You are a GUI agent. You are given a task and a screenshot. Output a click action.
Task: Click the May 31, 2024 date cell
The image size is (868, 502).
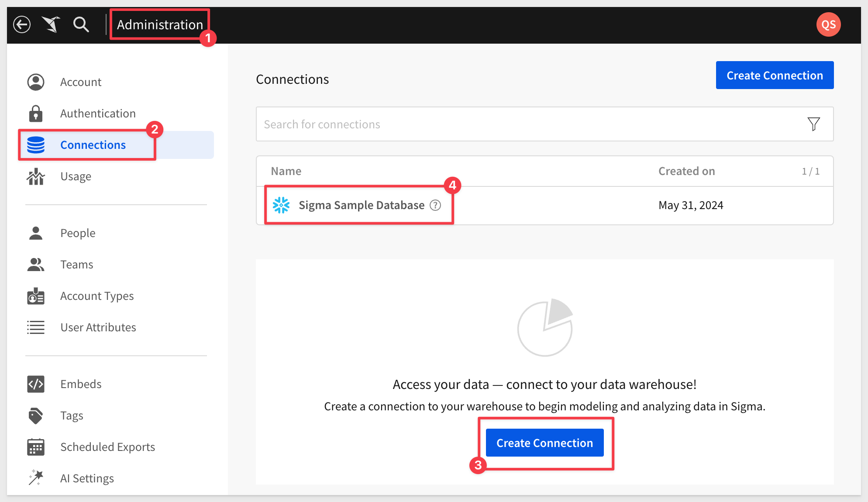[691, 205]
